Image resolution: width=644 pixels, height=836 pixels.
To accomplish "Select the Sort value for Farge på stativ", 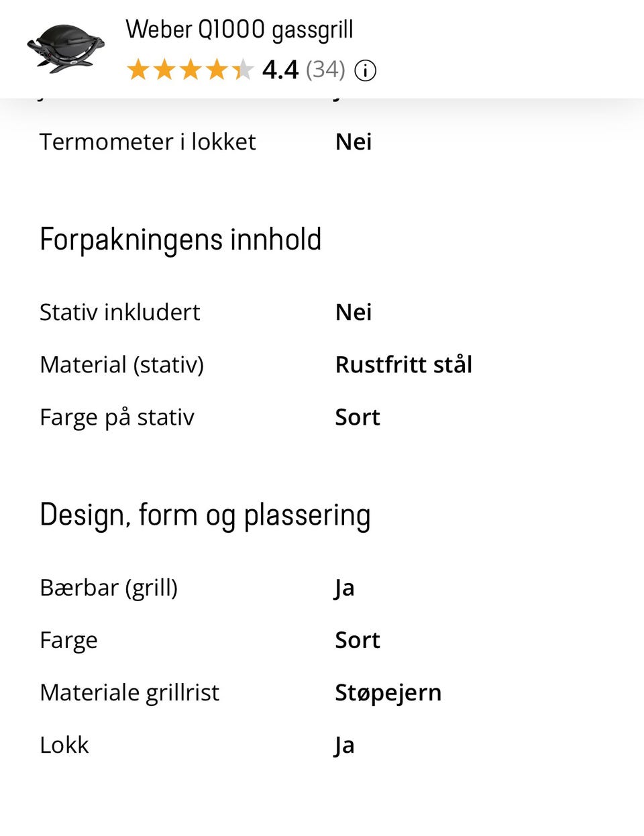I will [x=358, y=417].
